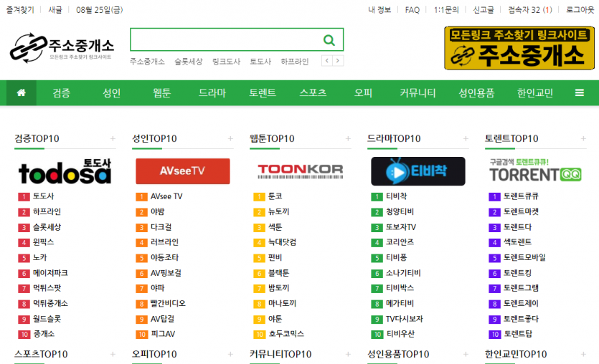599x364 pixels.
Task: Open rank 6 메이저파크 entry
Action: click(50, 273)
